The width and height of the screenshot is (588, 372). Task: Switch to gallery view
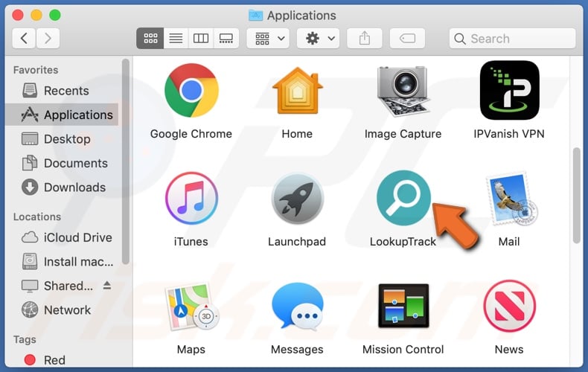tap(226, 38)
